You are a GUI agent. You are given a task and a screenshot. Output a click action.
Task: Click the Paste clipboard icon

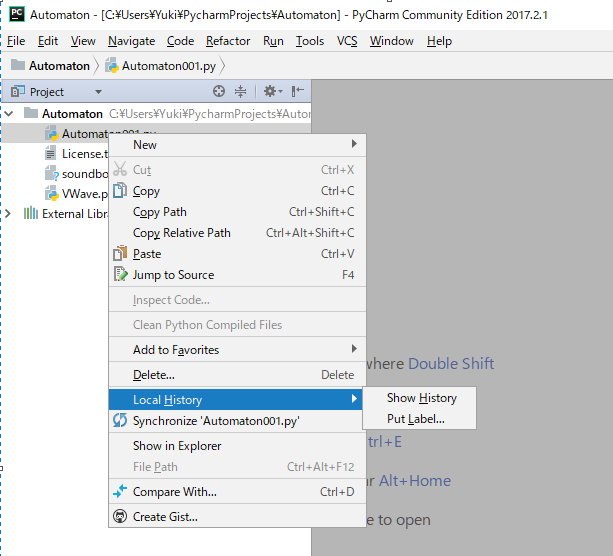(120, 253)
